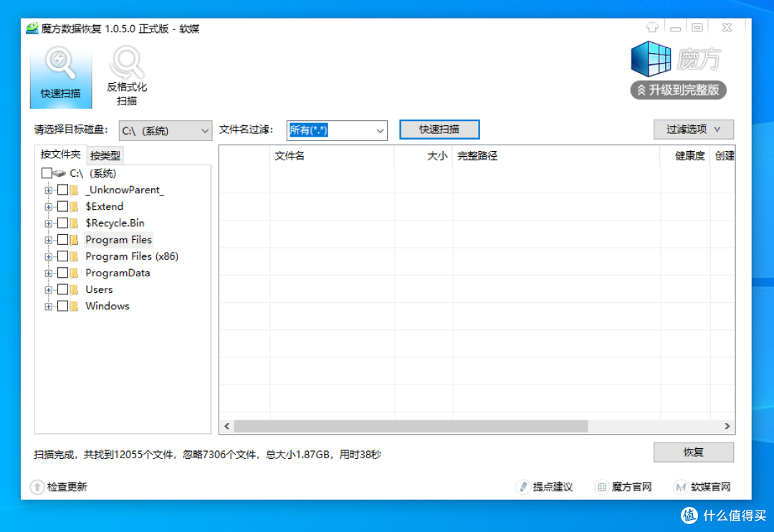Click the 检查更新 up-arrow icon
Screen dimensions: 774x532
pos(37,487)
